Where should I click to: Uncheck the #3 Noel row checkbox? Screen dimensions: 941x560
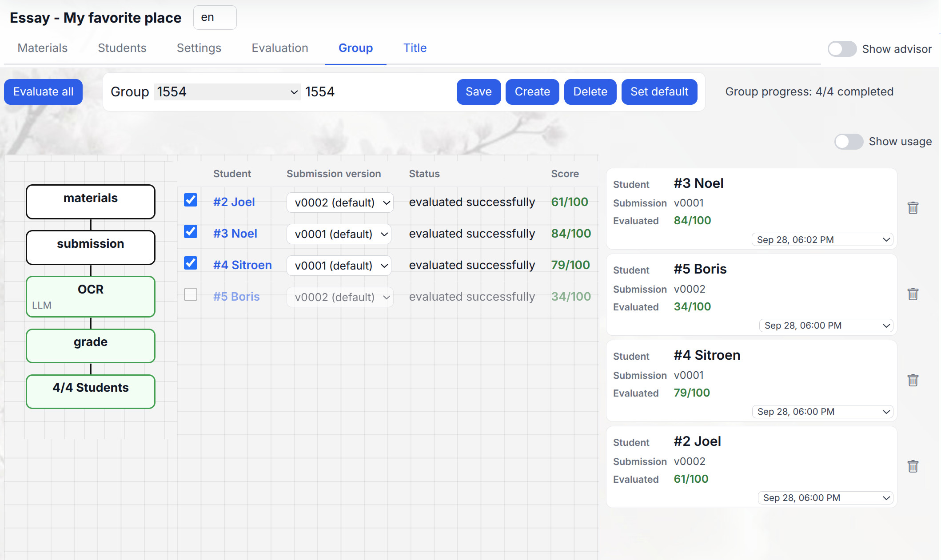(x=191, y=231)
